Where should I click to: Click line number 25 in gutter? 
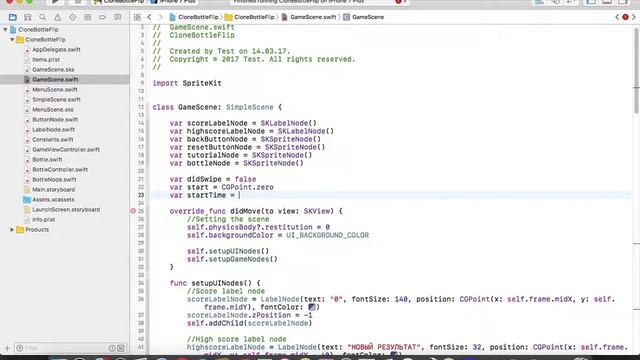(141, 211)
